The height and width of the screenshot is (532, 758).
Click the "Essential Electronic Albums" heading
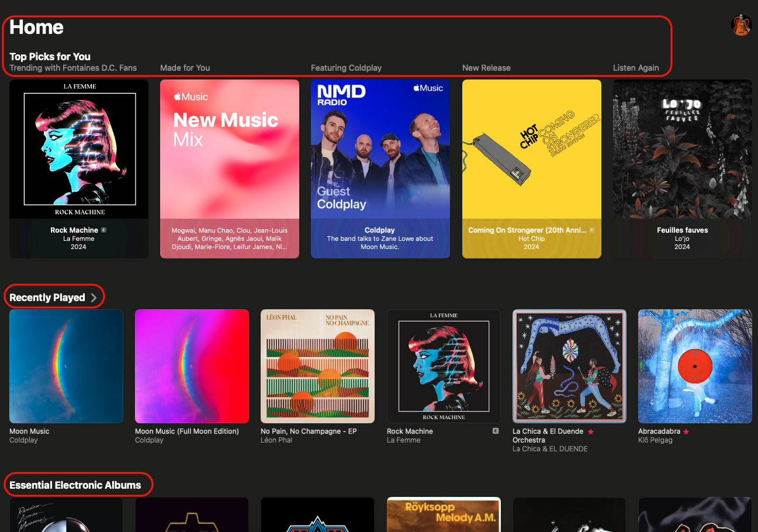click(x=75, y=485)
